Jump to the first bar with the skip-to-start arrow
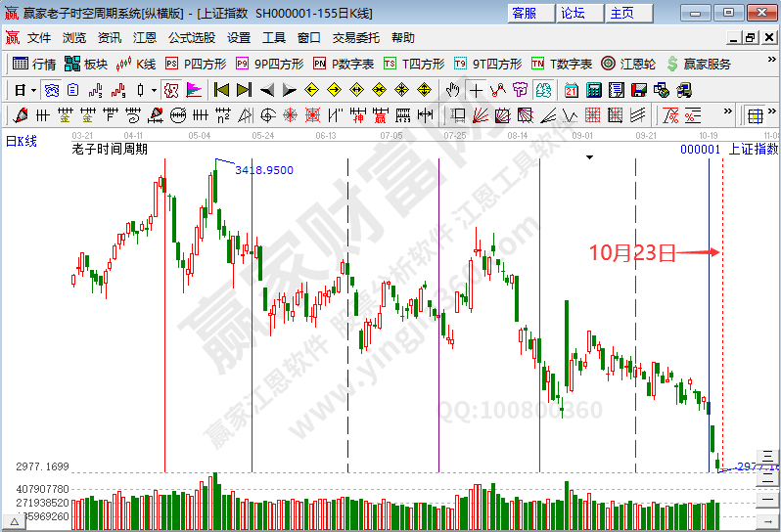The image size is (781, 532). [x=221, y=90]
